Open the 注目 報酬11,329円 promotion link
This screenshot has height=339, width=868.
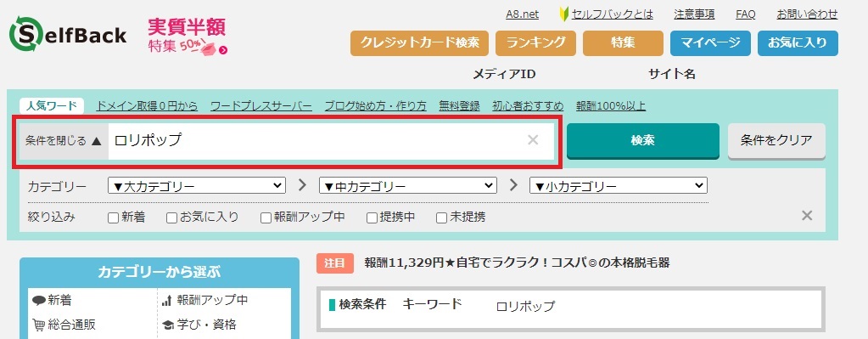click(x=517, y=263)
